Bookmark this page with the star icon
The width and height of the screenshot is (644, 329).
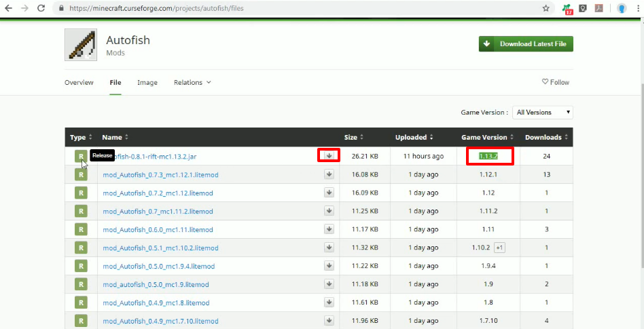tap(546, 8)
